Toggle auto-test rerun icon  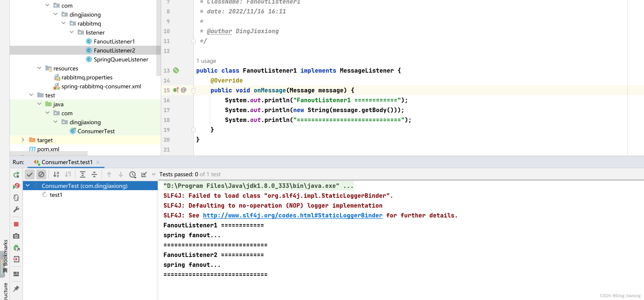(x=16, y=198)
